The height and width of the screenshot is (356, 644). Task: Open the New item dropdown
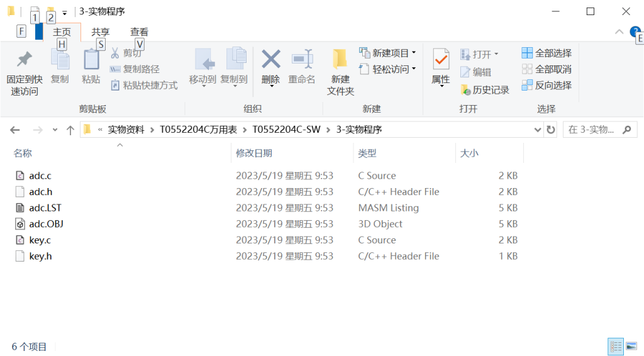pyautogui.click(x=387, y=53)
